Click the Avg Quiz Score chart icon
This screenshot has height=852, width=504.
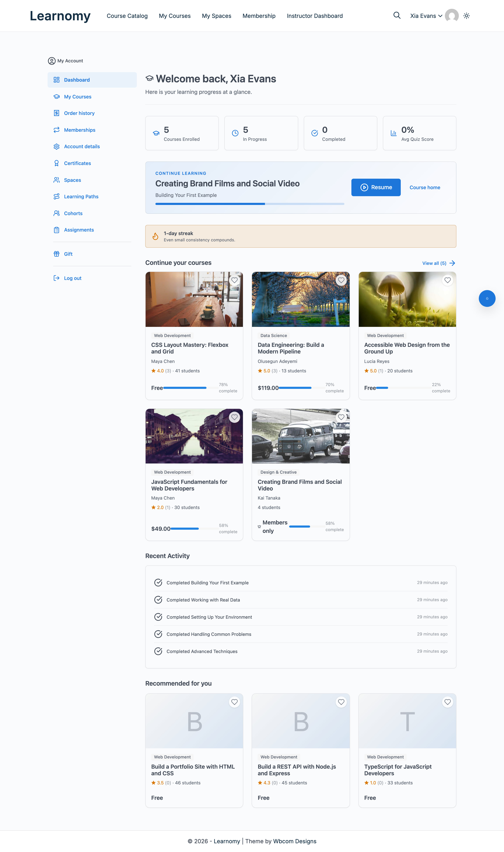pos(393,133)
